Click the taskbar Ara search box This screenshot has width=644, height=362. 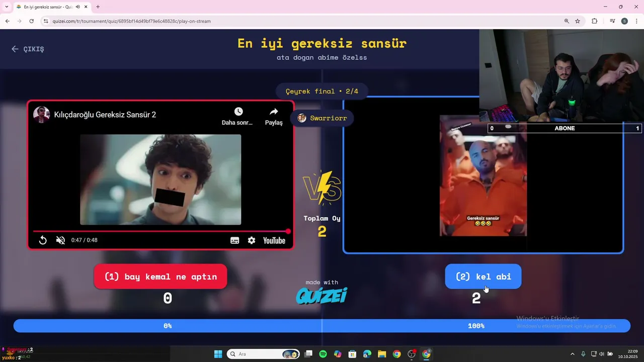click(x=264, y=354)
